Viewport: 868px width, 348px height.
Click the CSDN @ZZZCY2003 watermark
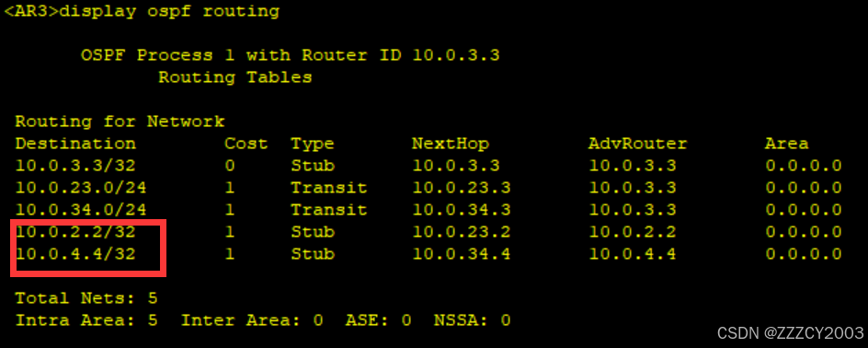[x=791, y=333]
